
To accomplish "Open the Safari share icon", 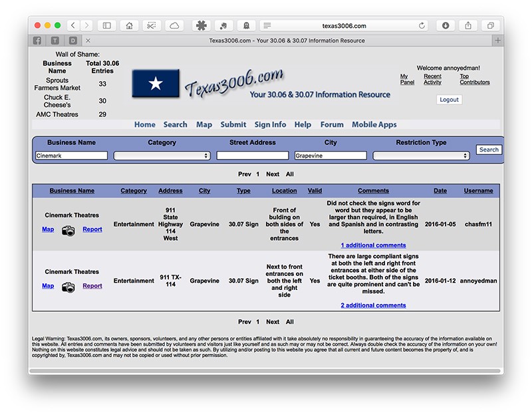I will [468, 26].
